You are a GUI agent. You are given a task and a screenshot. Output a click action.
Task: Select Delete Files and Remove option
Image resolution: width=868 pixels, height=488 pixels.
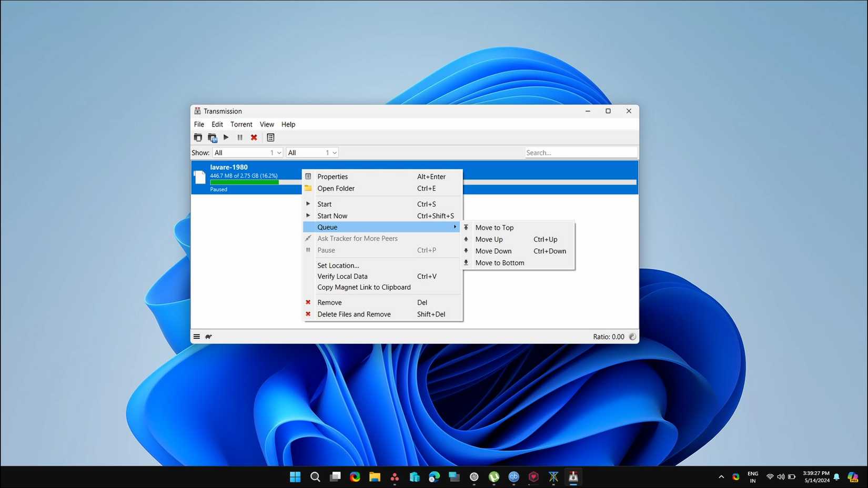pyautogui.click(x=354, y=314)
